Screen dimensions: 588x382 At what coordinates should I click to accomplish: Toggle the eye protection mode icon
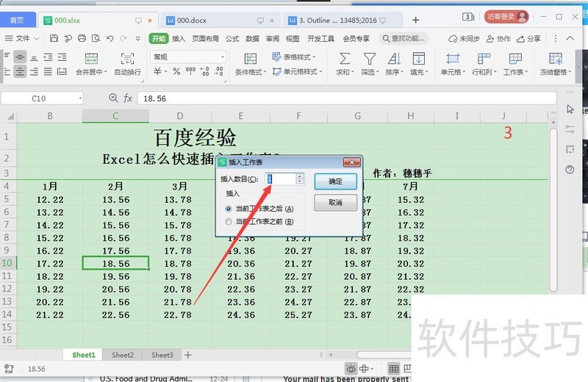(x=351, y=369)
